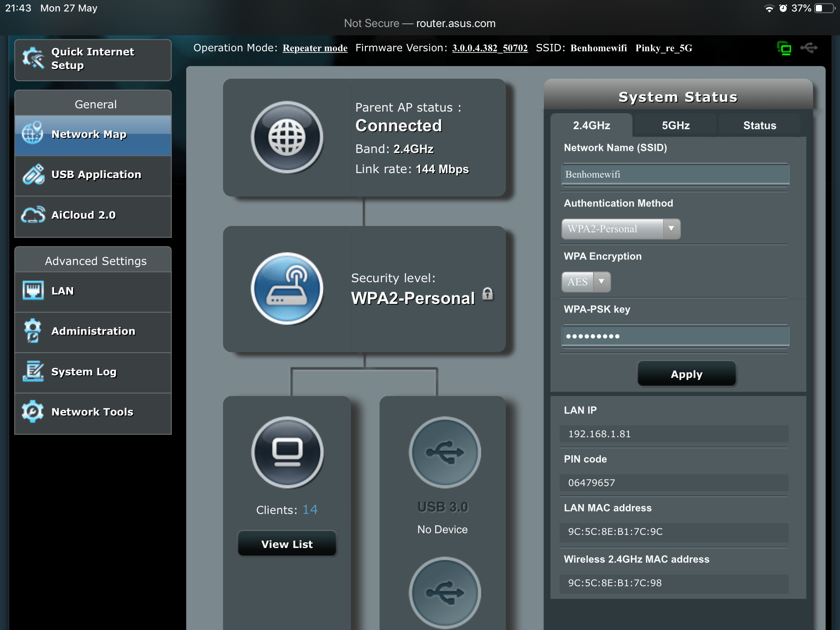This screenshot has width=840, height=630.
Task: Click the Parent AP globe icon
Action: (x=287, y=137)
